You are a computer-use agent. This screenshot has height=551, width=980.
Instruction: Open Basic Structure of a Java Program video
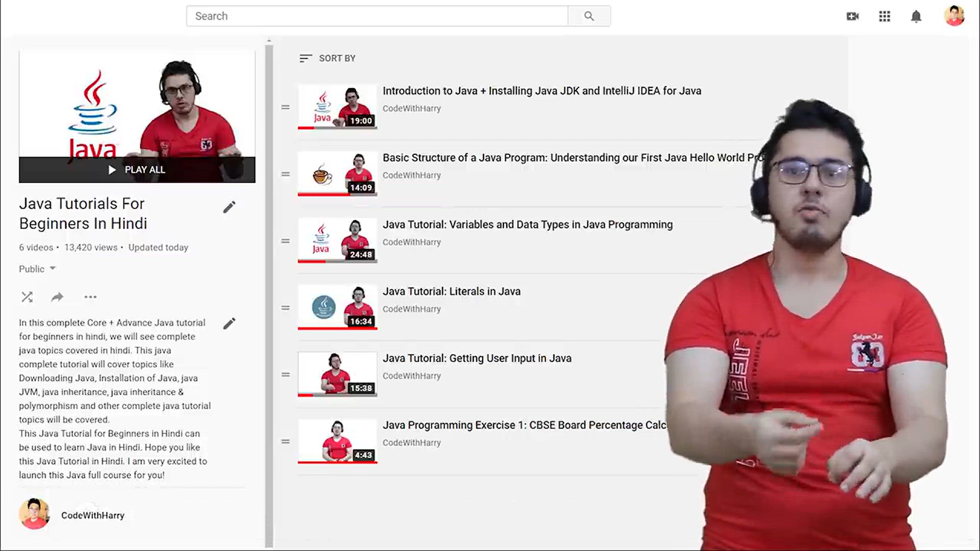574,158
